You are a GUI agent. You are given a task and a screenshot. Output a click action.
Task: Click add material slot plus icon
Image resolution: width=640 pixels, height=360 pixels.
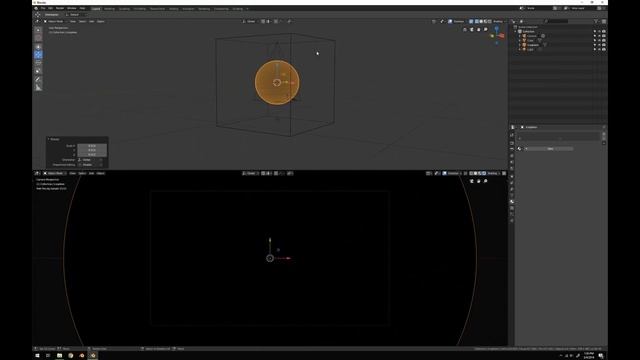604,133
